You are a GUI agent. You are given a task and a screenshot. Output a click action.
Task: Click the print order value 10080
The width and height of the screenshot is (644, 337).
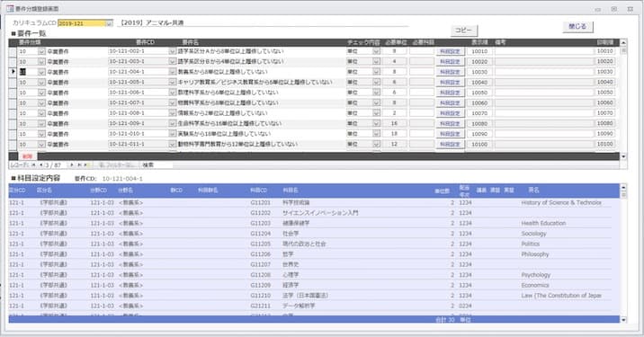(605, 123)
